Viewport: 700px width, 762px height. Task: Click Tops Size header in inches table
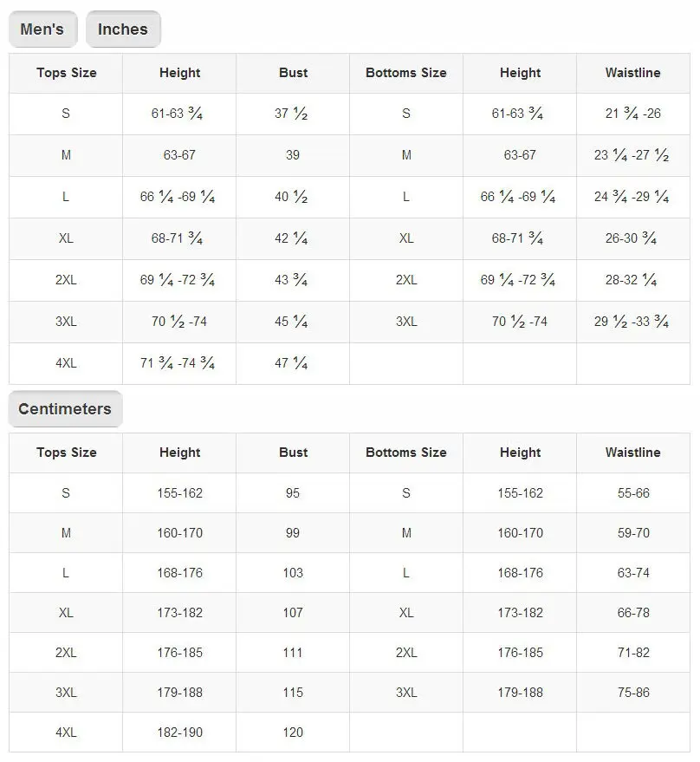tap(66, 73)
